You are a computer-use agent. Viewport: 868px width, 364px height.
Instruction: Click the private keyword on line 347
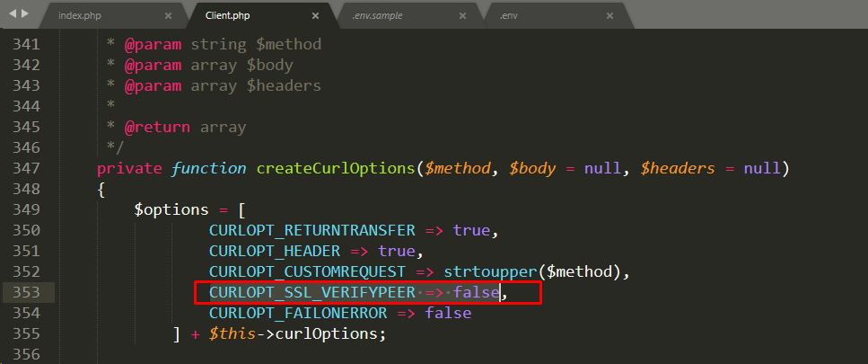(x=129, y=168)
